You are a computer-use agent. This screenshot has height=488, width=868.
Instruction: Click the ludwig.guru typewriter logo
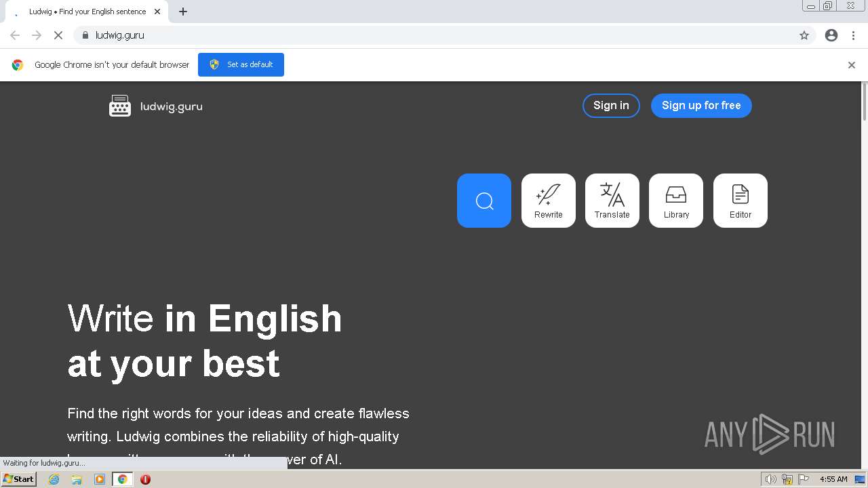pos(120,106)
